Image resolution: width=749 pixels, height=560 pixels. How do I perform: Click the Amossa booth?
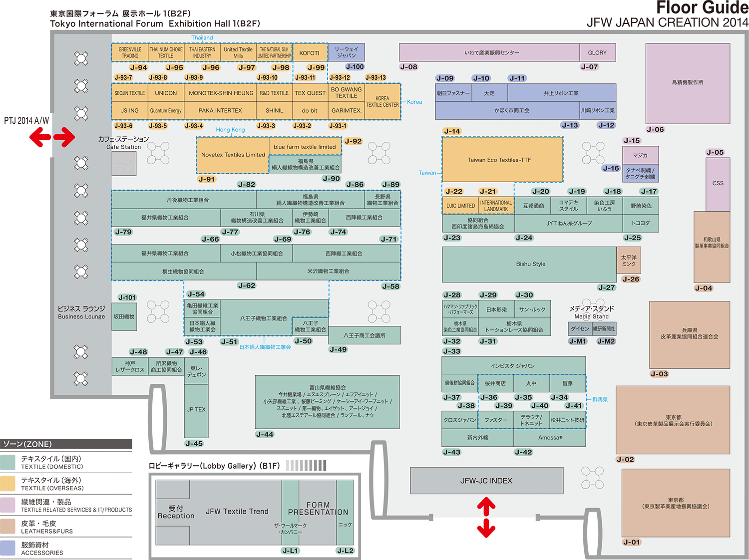tap(549, 438)
